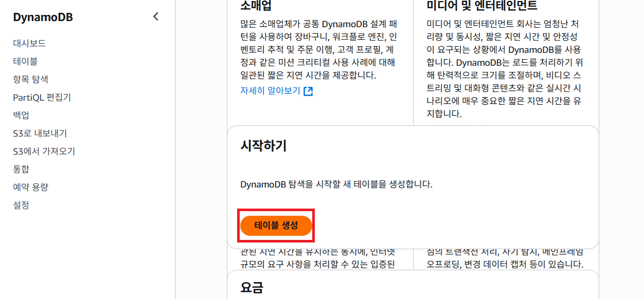Select 백업 in the sidebar

pyautogui.click(x=21, y=115)
